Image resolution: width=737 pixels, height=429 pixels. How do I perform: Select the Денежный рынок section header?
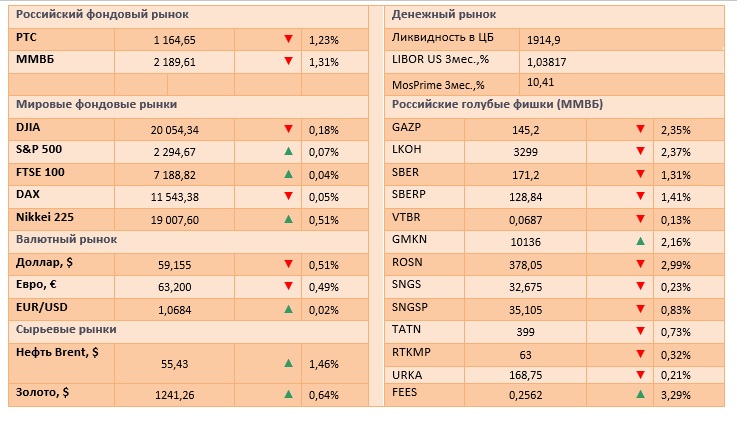coord(443,15)
